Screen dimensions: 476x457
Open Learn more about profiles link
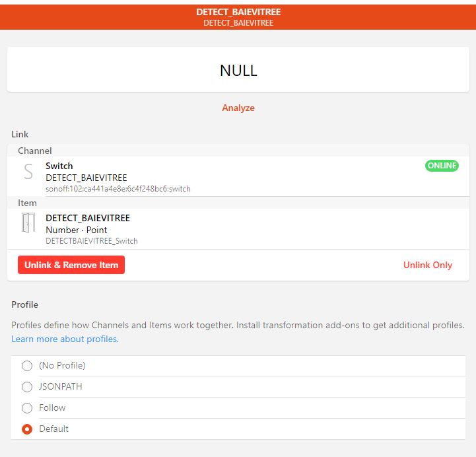click(x=65, y=339)
